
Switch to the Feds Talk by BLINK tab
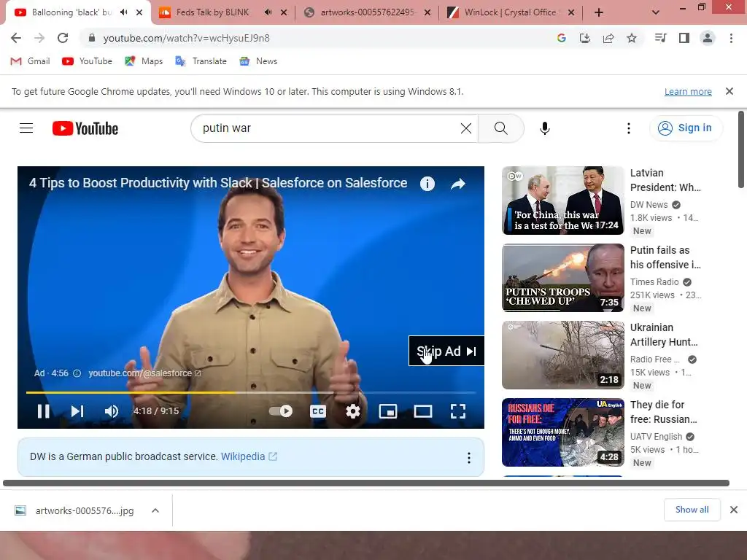pos(212,12)
